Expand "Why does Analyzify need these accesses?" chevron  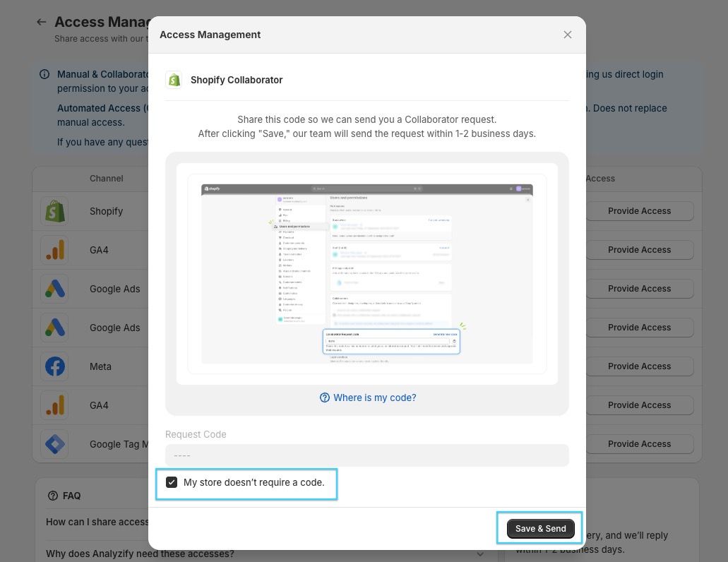(480, 554)
